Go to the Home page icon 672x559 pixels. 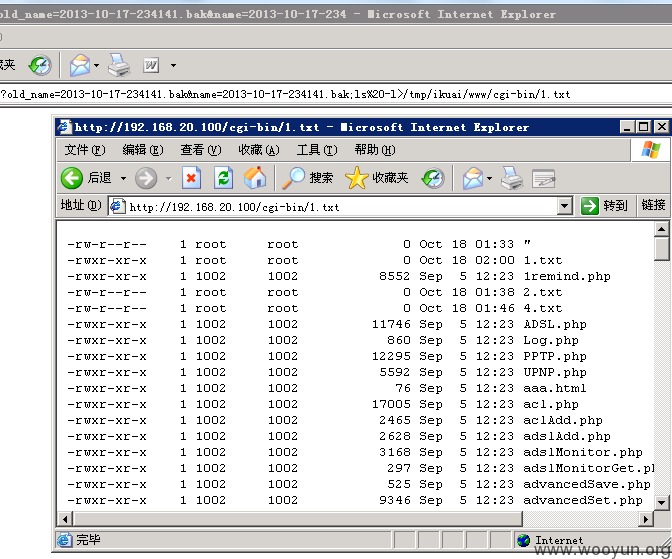pyautogui.click(x=255, y=178)
